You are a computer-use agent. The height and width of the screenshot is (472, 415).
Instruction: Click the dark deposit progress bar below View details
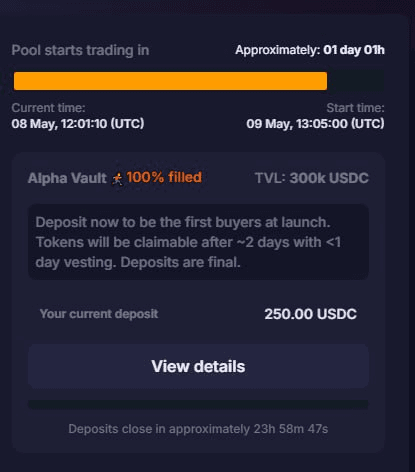pyautogui.click(x=198, y=405)
